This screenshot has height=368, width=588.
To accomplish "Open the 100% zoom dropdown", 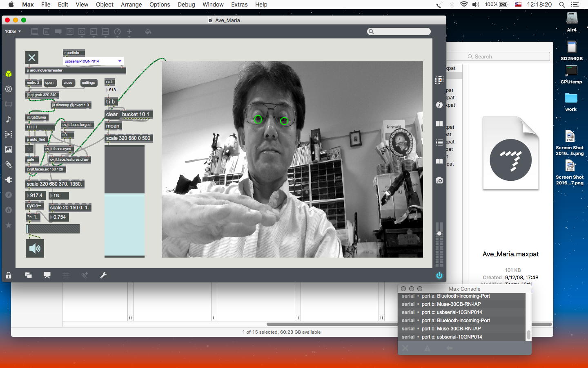I will point(13,31).
